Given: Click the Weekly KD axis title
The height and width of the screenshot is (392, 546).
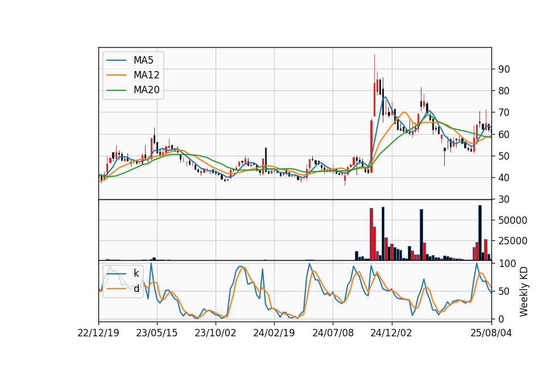Looking at the screenshot, I should pyautogui.click(x=524, y=291).
